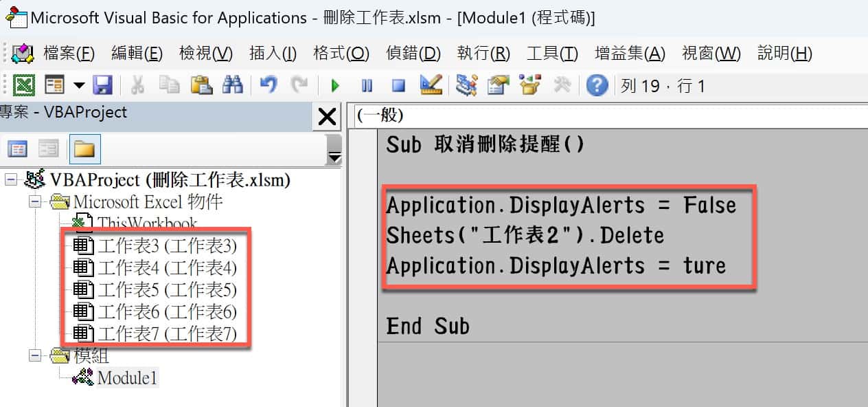Open the Insert UserForm dropdown arrow
The height and width of the screenshot is (407, 868).
point(78,85)
